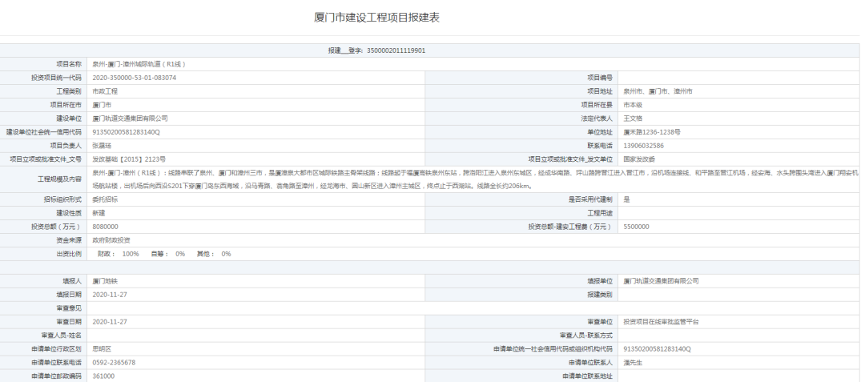This screenshot has height=383, width=866.
Task: Click credit code 91350200581283140Q beside 建设单位社会统一信用代码
Action: pos(126,132)
